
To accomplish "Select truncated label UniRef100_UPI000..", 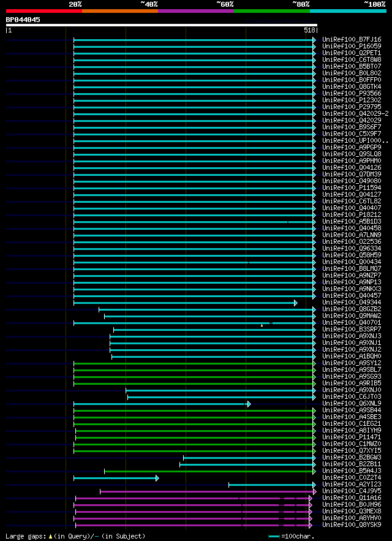I will point(355,140).
